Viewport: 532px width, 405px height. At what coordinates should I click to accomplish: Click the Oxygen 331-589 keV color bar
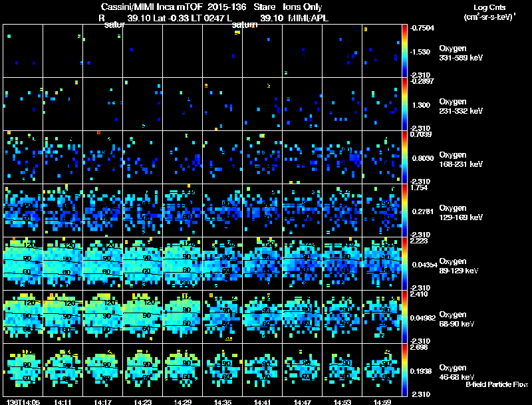(x=405, y=51)
